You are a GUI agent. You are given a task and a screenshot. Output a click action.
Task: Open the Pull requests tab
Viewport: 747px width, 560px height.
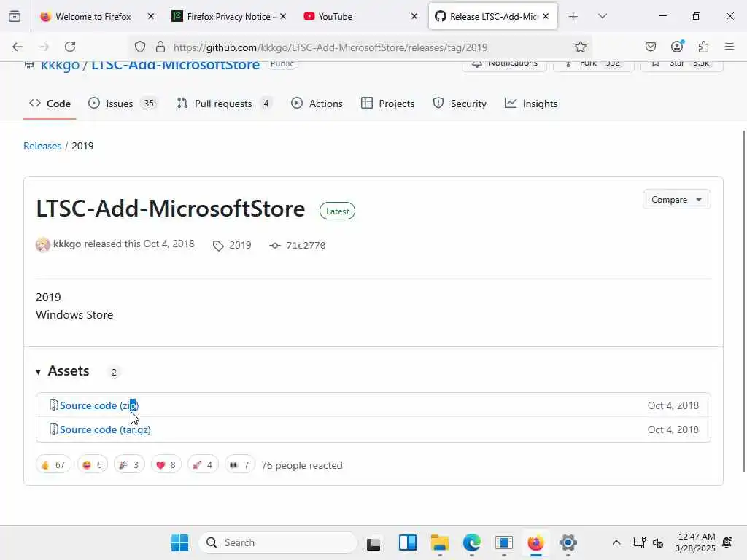tap(224, 104)
